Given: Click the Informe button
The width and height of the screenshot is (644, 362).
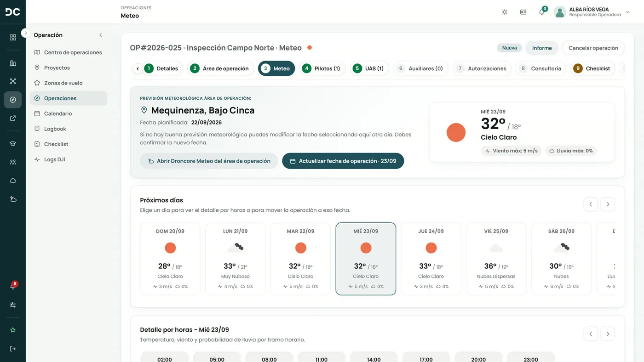Looking at the screenshot, I should 542,48.
